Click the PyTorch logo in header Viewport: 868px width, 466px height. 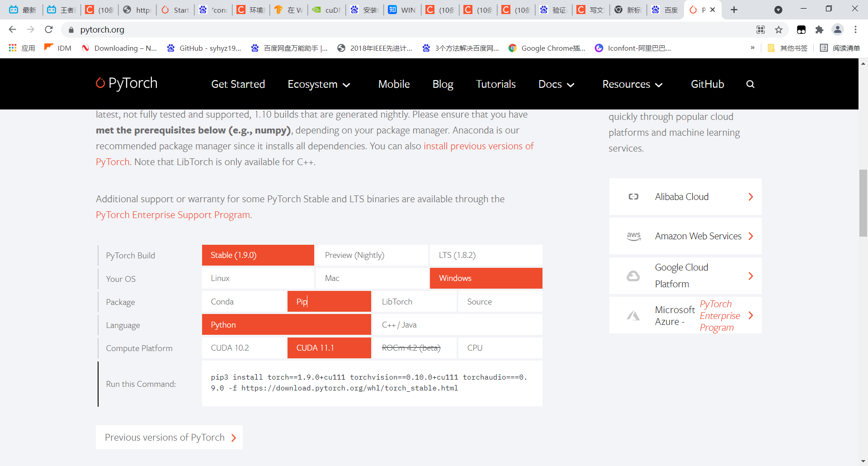pyautogui.click(x=127, y=84)
